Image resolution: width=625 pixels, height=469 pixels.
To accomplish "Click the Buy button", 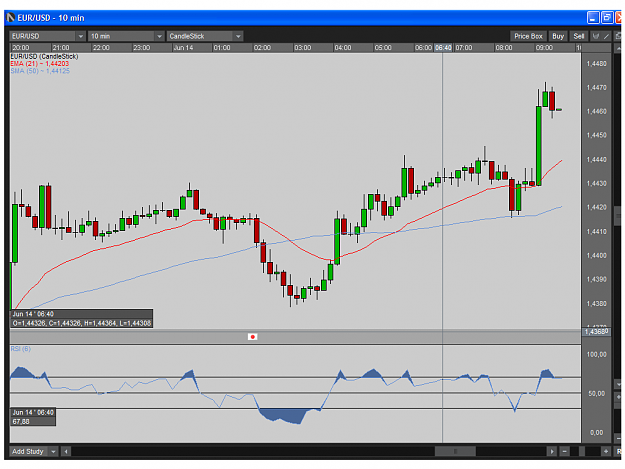I will 558,36.
